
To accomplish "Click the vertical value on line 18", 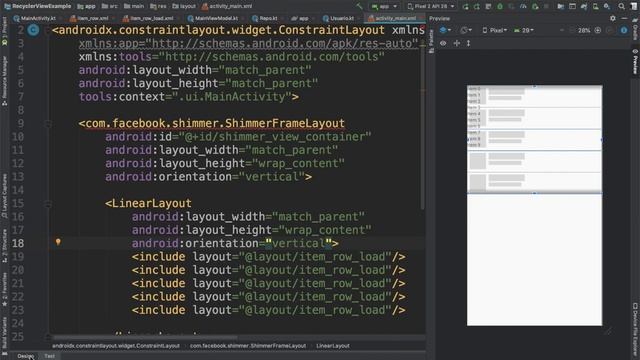I will [x=298, y=243].
